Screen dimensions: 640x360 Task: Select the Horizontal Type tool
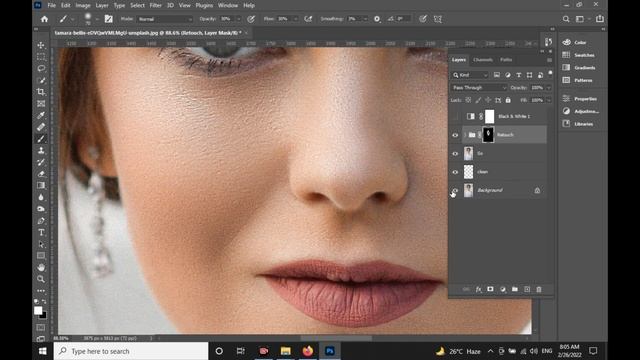pos(41,232)
